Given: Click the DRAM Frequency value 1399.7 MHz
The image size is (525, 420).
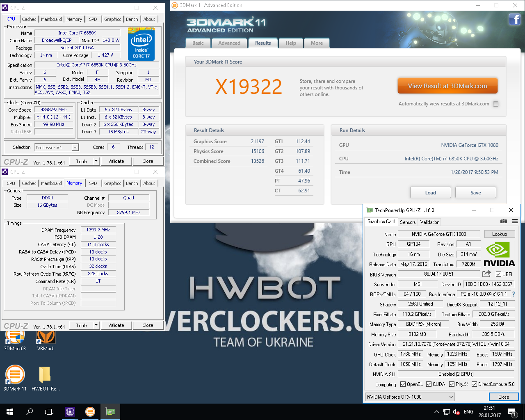Looking at the screenshot, I should point(98,230).
